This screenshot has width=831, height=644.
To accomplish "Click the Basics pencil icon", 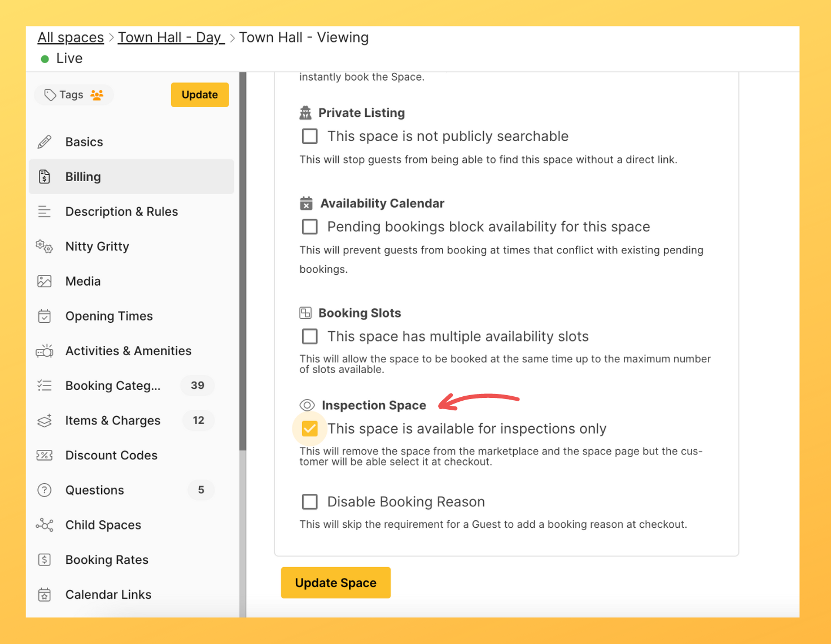I will pos(45,142).
